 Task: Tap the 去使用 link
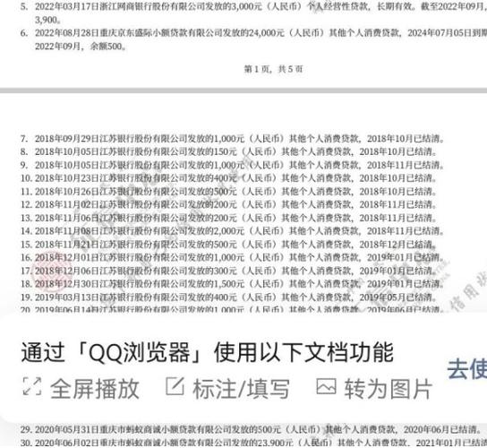(x=466, y=369)
